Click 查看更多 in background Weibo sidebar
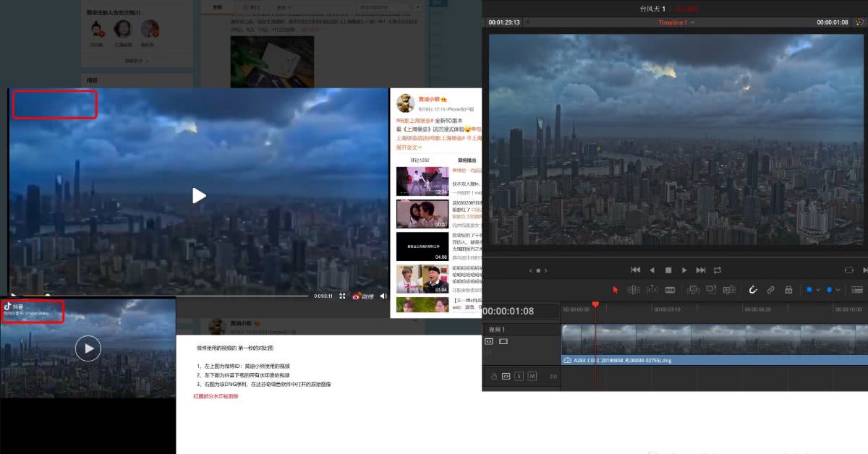The image size is (868, 454). 135,61
